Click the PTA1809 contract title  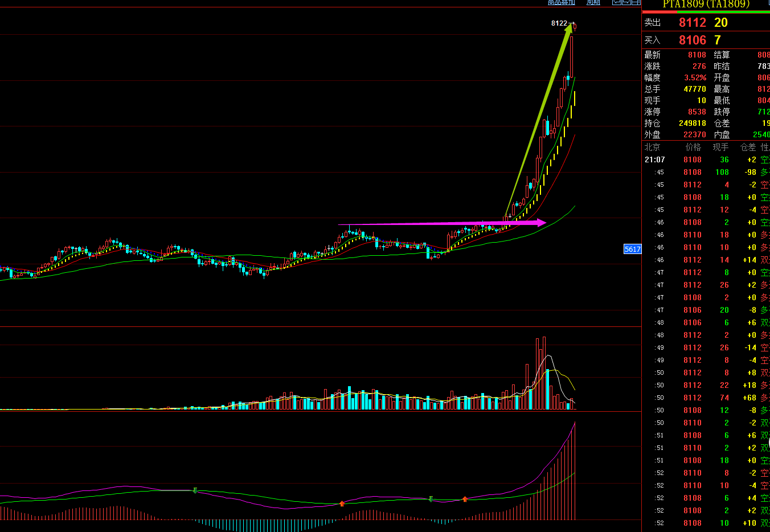point(706,4)
